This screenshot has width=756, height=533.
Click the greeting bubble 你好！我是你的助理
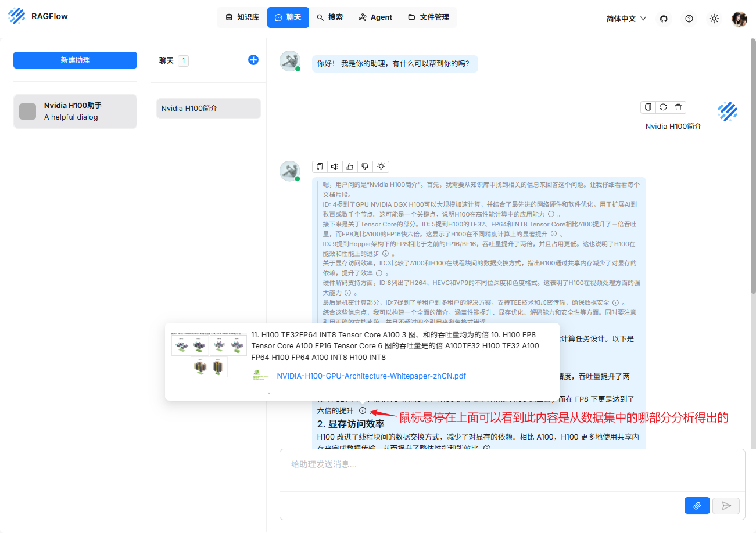(x=395, y=64)
